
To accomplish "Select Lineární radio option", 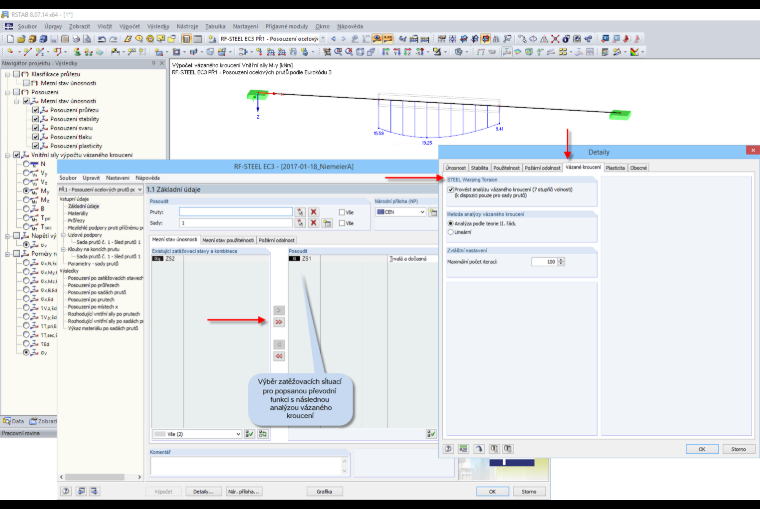I will (x=451, y=232).
